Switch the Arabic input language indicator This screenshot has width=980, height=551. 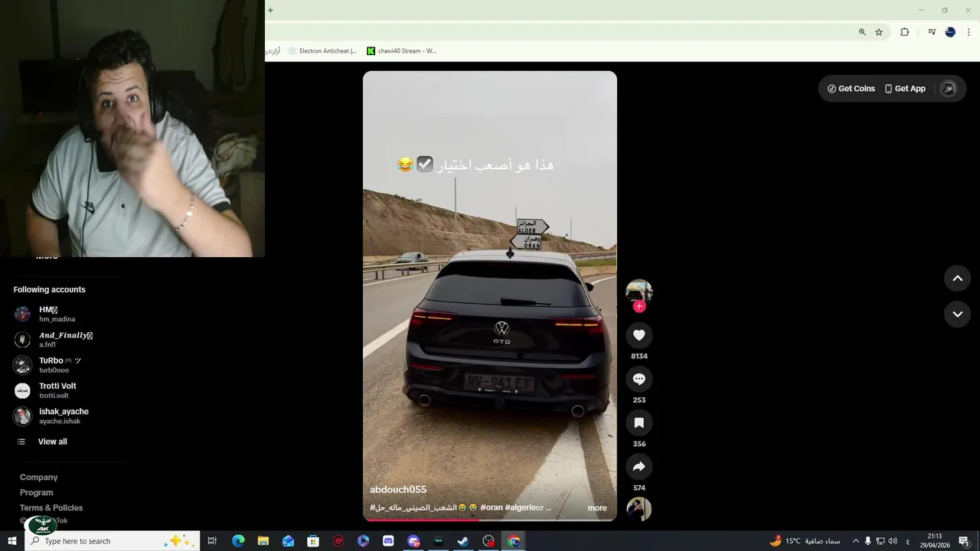tap(908, 541)
